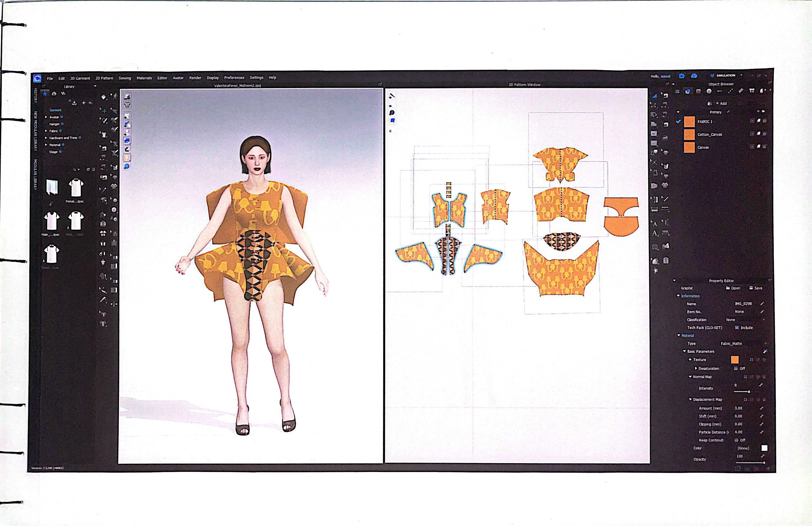
Task: Click the CLO application logo icon
Action: pyautogui.click(x=37, y=78)
